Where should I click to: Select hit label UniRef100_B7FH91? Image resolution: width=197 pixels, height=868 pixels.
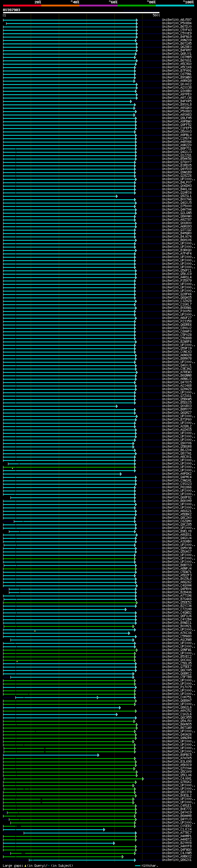pyautogui.click(x=177, y=71)
